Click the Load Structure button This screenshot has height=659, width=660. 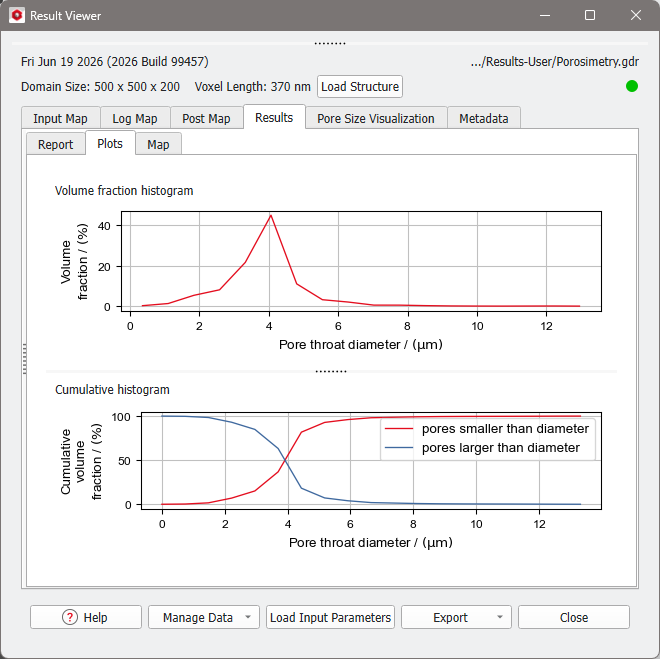360,87
